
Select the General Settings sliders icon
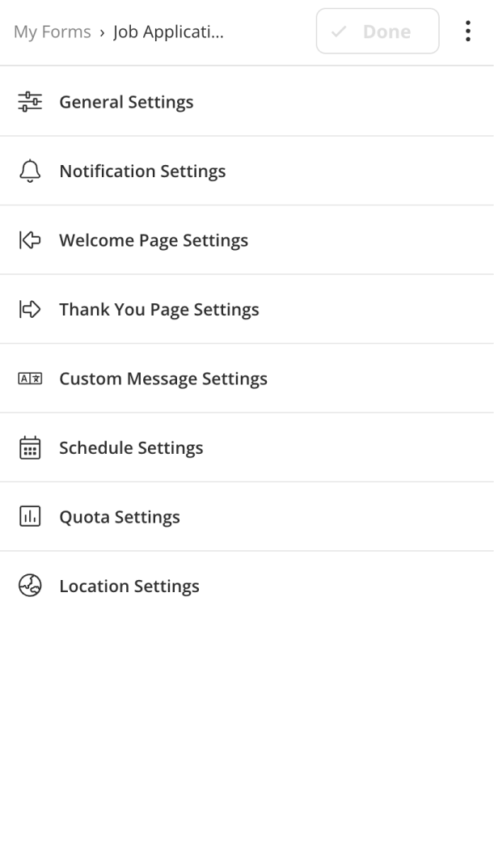(x=29, y=102)
